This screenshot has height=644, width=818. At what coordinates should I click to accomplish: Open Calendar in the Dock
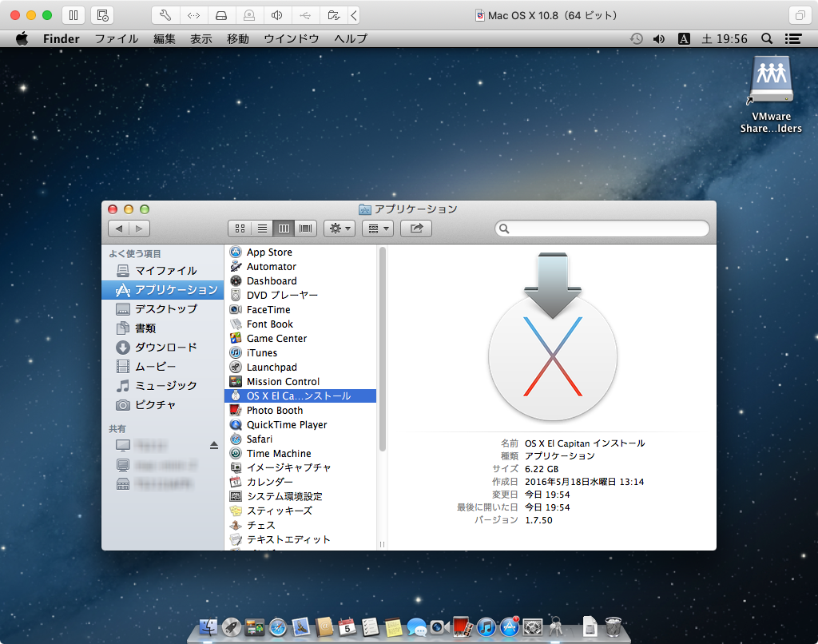[347, 627]
